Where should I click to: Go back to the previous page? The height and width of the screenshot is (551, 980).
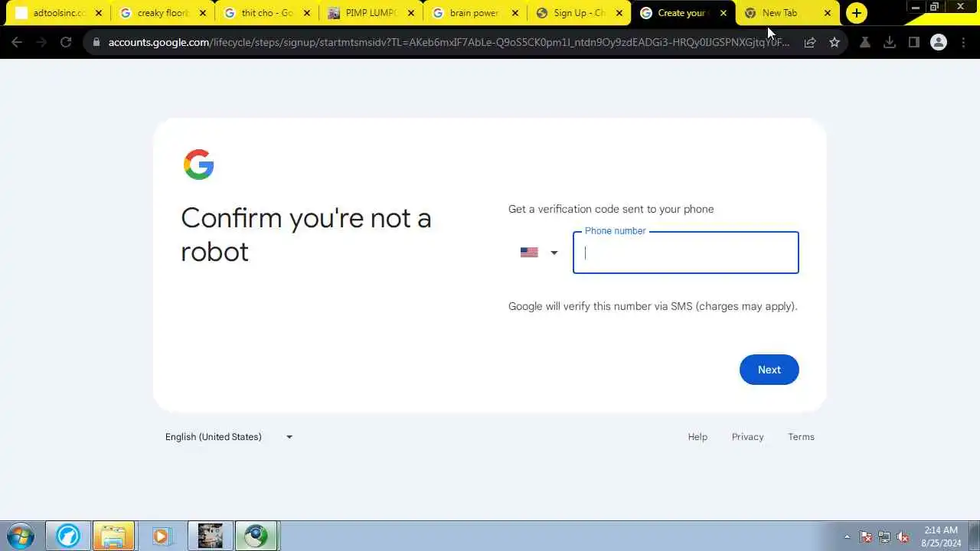(x=17, y=42)
